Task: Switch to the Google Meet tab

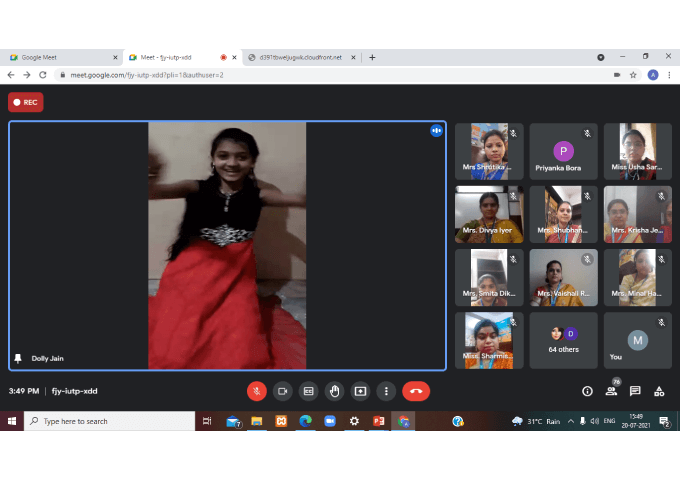Action: [x=58, y=58]
